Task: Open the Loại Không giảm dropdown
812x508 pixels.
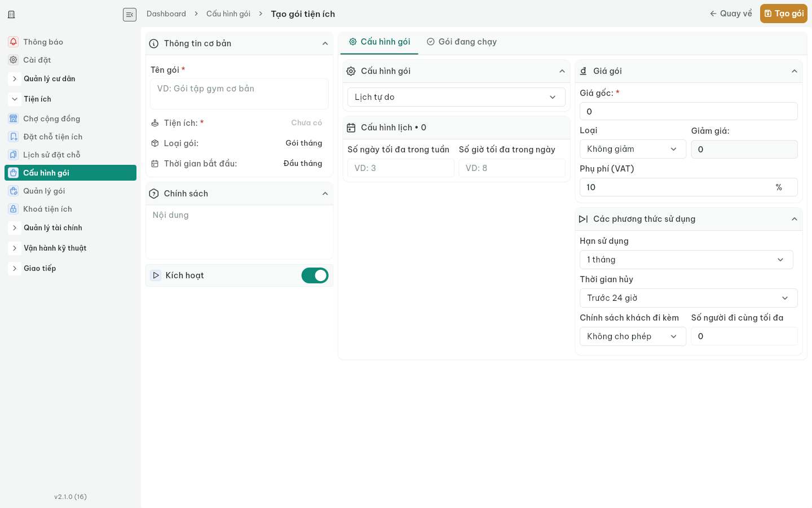Action: tap(633, 149)
